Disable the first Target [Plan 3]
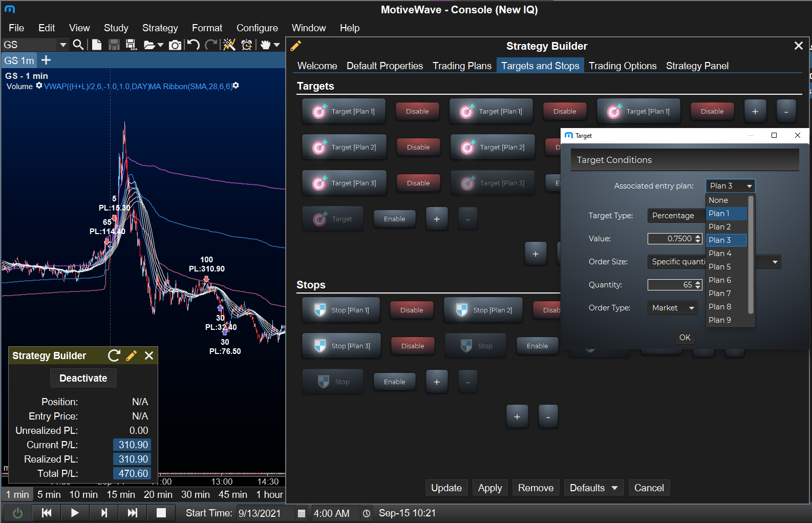Viewport: 812px width, 523px height. coord(418,183)
